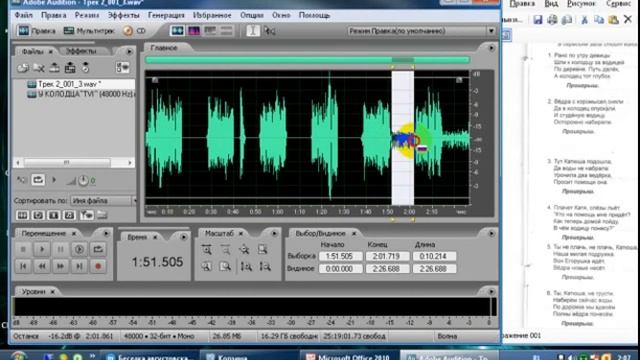Open the Масштаб panel options arrow menu
This screenshot has height=360, width=640.
coord(274,233)
